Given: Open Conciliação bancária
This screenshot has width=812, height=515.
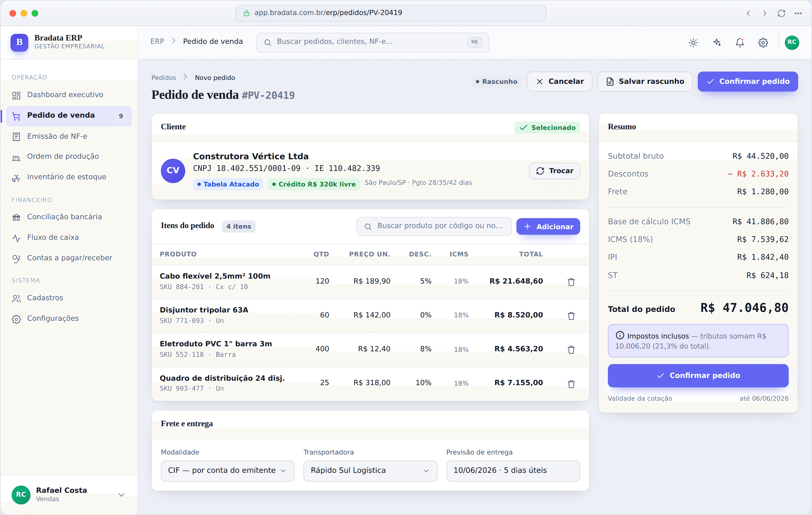Looking at the screenshot, I should click(x=69, y=217).
